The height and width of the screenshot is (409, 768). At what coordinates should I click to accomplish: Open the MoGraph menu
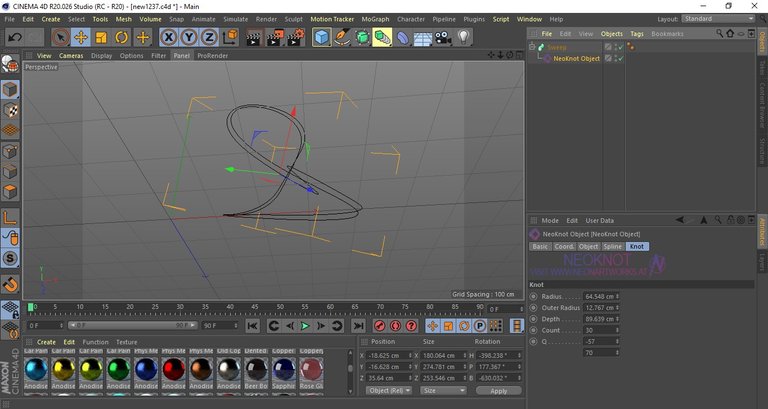pyautogui.click(x=375, y=19)
